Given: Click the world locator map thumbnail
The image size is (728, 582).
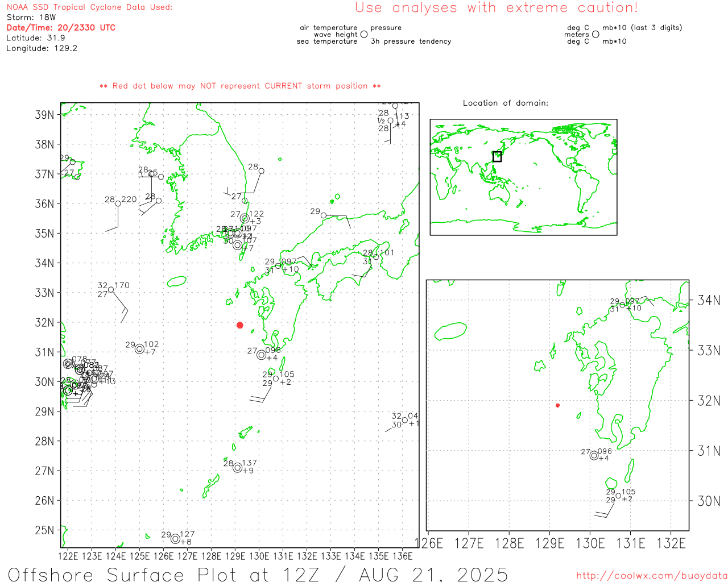Looking at the screenshot, I should click(x=523, y=177).
